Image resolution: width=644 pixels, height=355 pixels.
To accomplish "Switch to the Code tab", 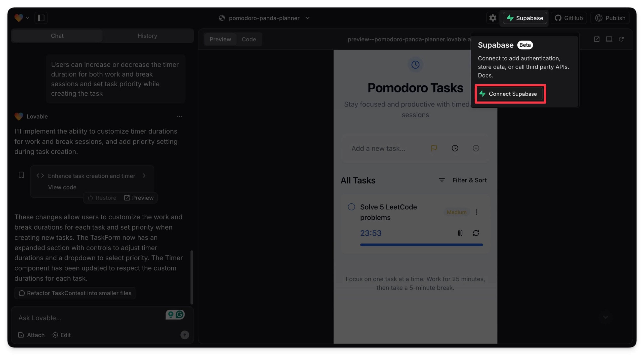I will [x=249, y=39].
